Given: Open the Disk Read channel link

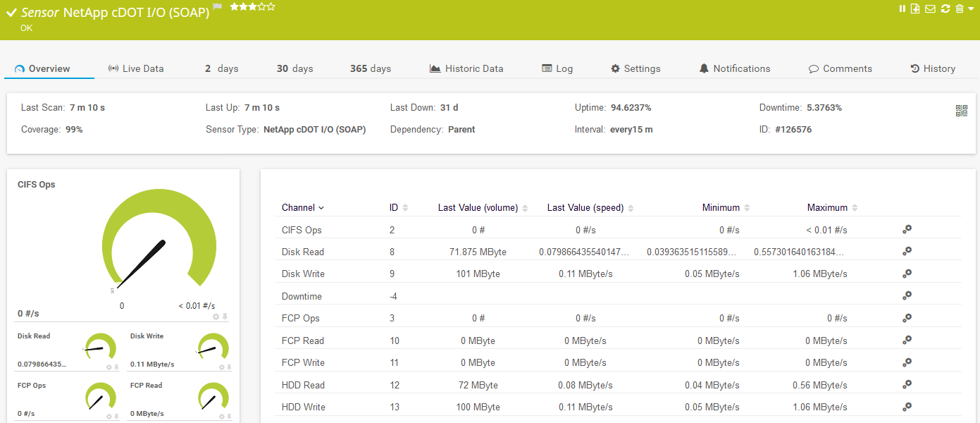Looking at the screenshot, I should coord(303,252).
